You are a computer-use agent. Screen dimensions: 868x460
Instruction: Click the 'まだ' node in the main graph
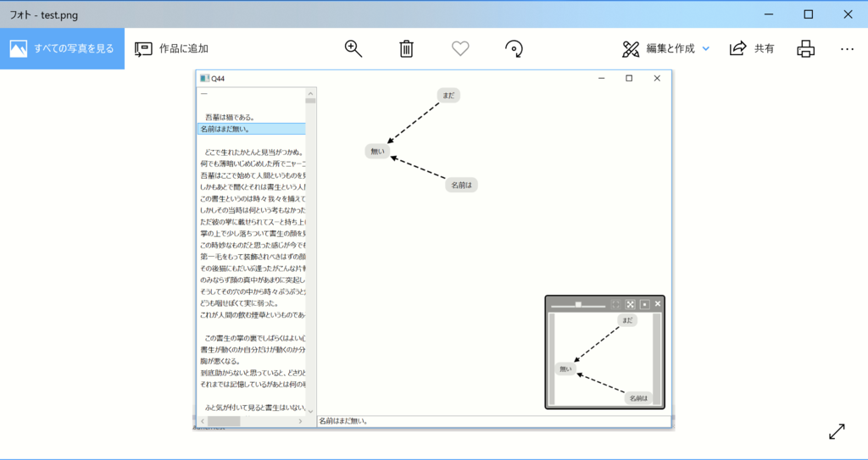click(448, 95)
